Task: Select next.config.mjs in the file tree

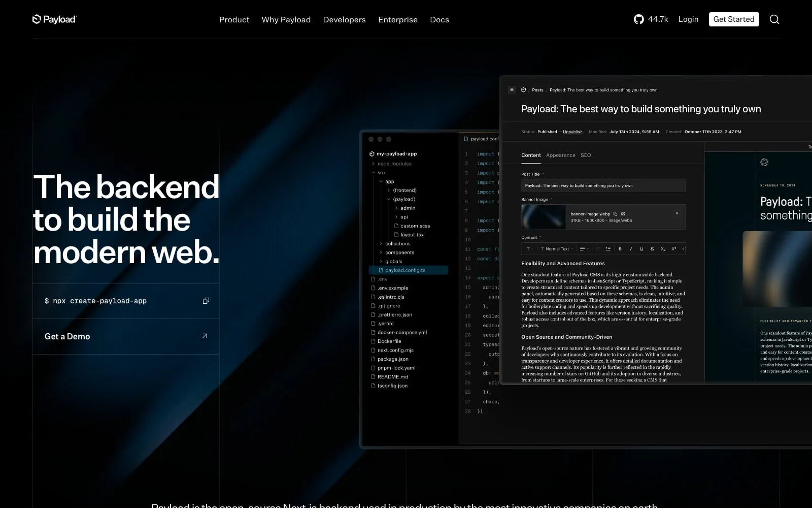Action: pyautogui.click(x=392, y=350)
